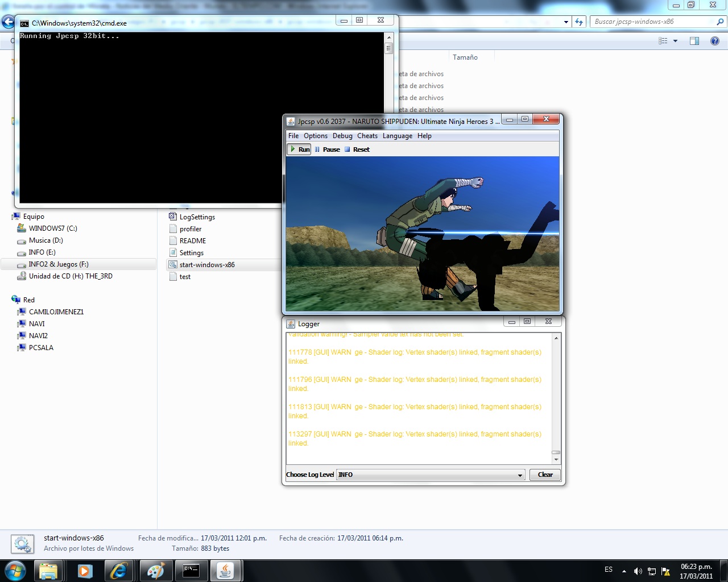Click the Explorer back navigation button
Screen dimensions: 728x582
[x=8, y=22]
